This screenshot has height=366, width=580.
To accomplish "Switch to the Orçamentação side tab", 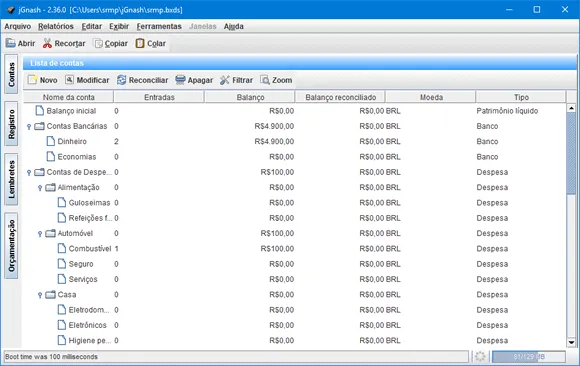I will (x=11, y=246).
